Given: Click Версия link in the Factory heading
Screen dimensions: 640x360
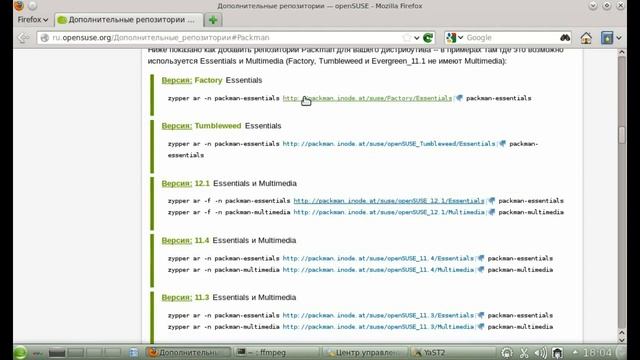Looking at the screenshot, I should [x=176, y=80].
